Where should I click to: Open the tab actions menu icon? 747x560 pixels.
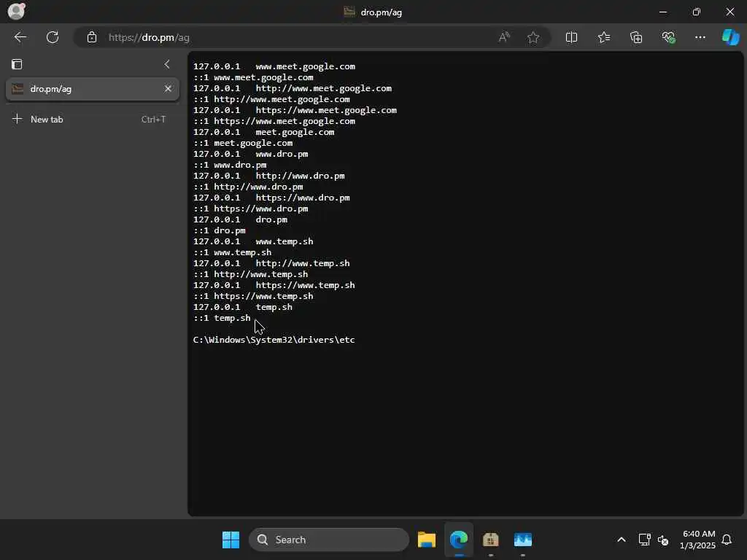click(x=17, y=64)
